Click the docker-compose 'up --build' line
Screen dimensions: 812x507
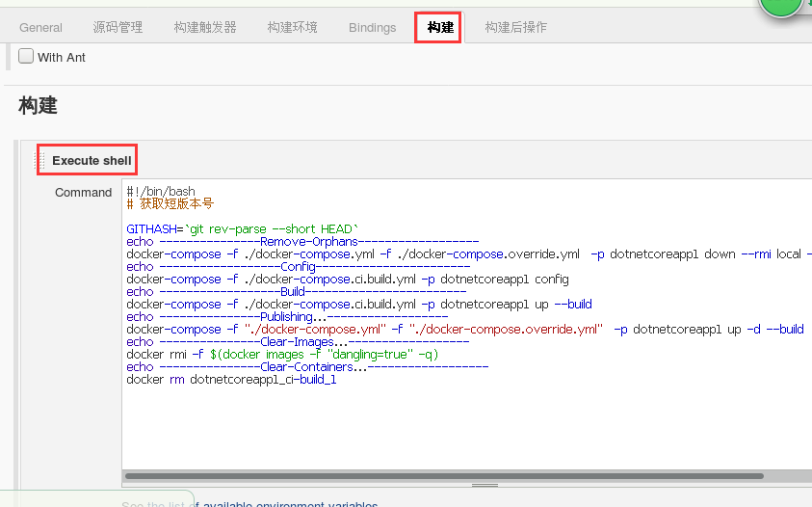pyautogui.click(x=359, y=305)
